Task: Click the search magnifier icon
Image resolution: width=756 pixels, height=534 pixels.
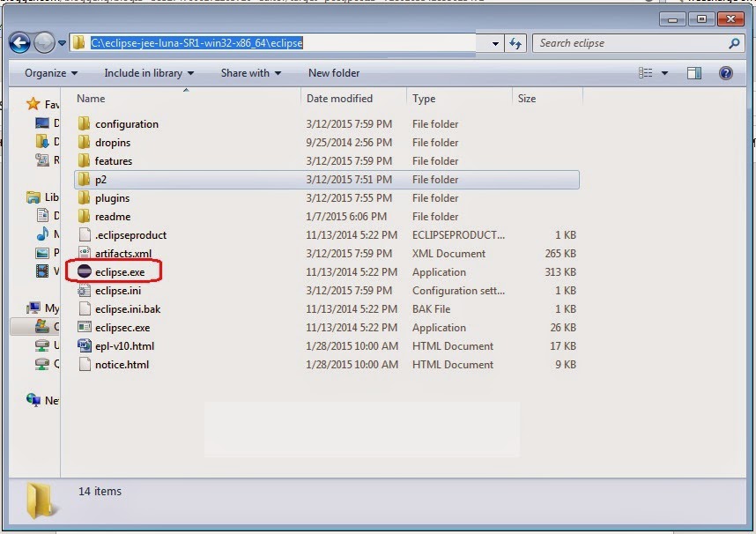Action: [734, 43]
